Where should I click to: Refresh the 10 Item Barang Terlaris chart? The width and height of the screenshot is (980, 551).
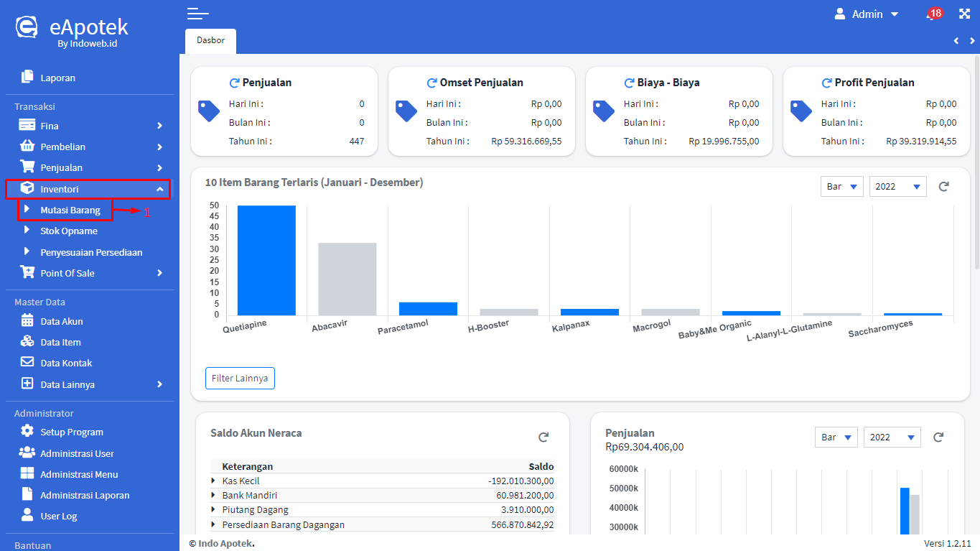[x=944, y=187]
